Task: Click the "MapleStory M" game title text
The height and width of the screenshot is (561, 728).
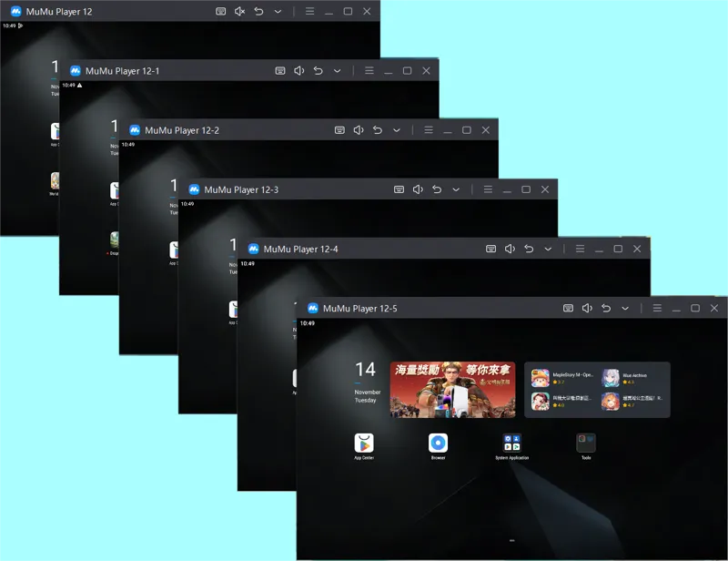Action: coord(573,374)
